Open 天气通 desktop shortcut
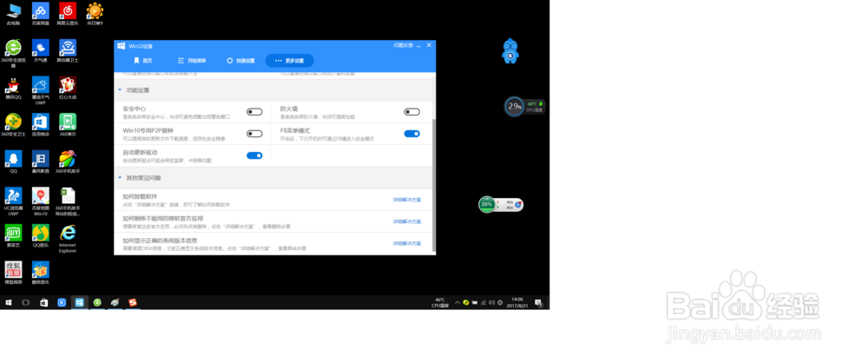 tap(41, 51)
